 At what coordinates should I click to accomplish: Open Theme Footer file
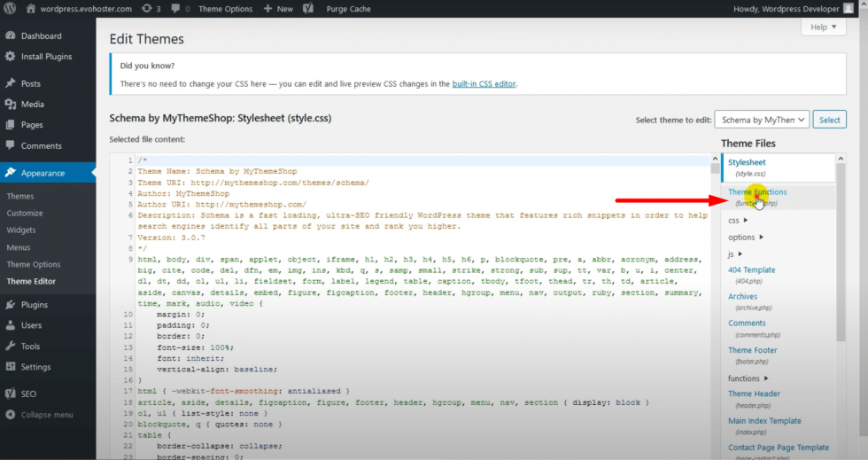coord(752,350)
